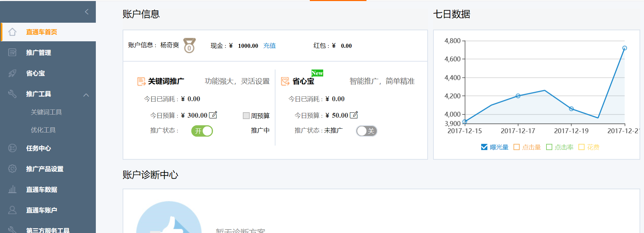Click the 未推广 status text

pyautogui.click(x=334, y=130)
